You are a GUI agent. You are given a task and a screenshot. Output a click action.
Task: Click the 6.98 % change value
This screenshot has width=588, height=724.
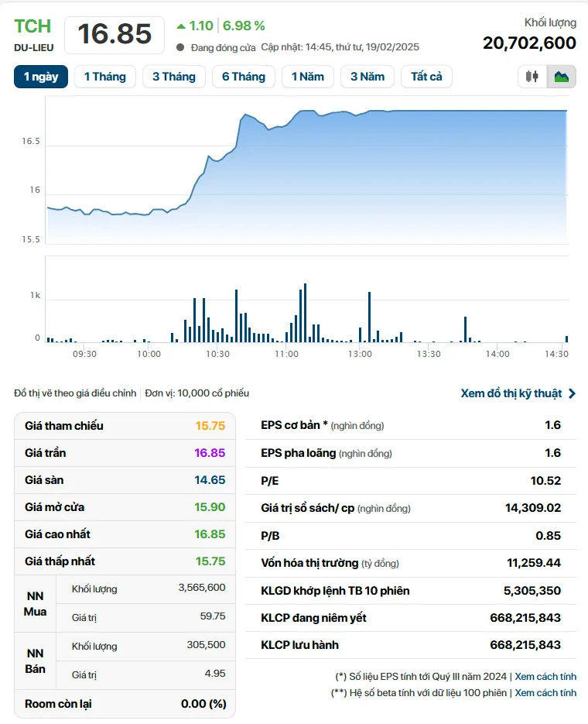(x=244, y=26)
